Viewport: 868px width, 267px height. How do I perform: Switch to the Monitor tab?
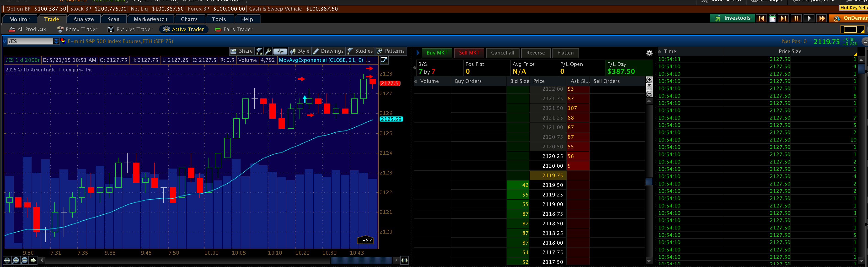pyautogui.click(x=19, y=19)
